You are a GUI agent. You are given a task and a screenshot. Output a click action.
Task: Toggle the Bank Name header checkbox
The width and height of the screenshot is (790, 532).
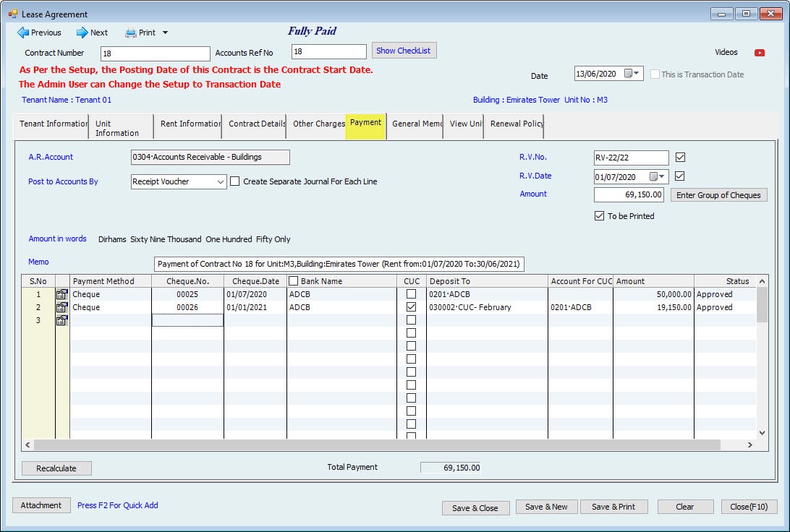[x=293, y=281]
